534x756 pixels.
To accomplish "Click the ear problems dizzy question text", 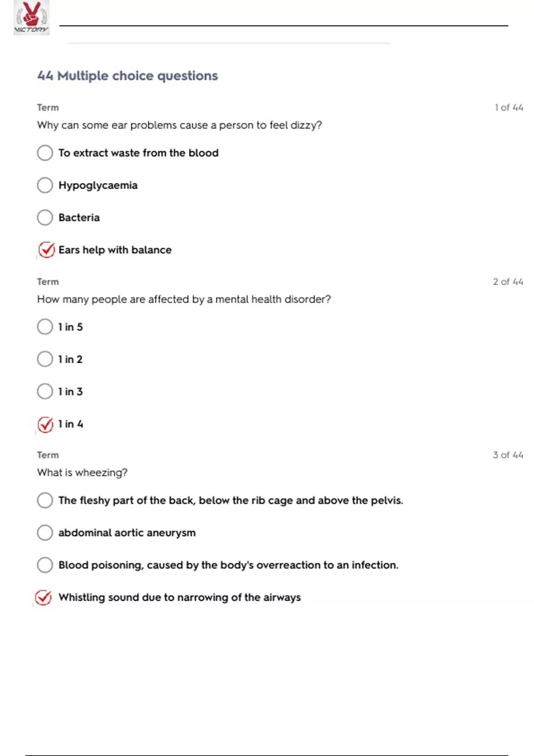I will [x=179, y=125].
